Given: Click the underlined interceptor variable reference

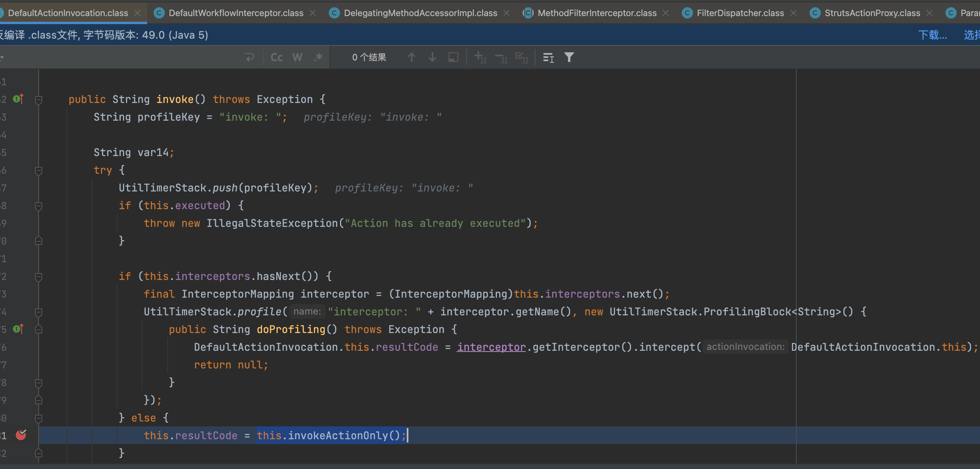Looking at the screenshot, I should pos(491,347).
